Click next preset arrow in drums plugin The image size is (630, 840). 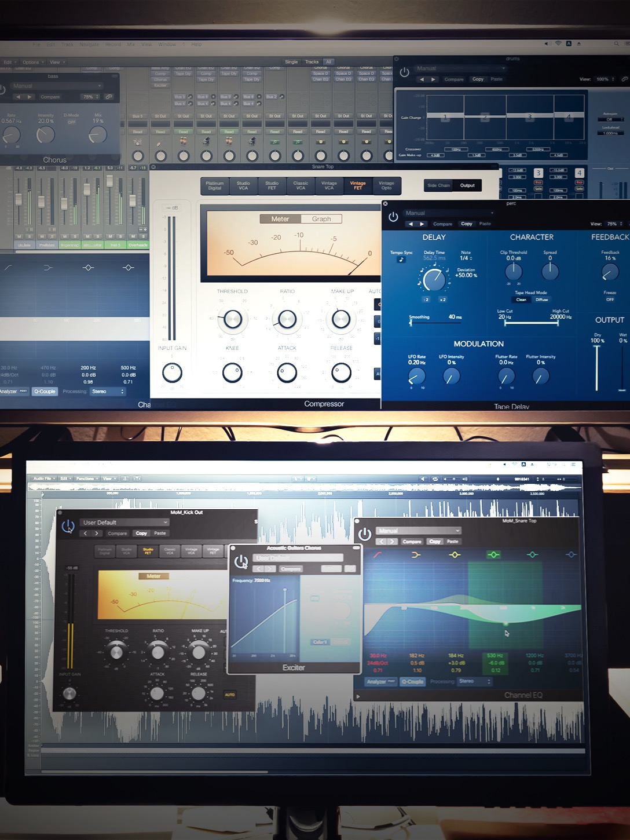pyautogui.click(x=433, y=79)
